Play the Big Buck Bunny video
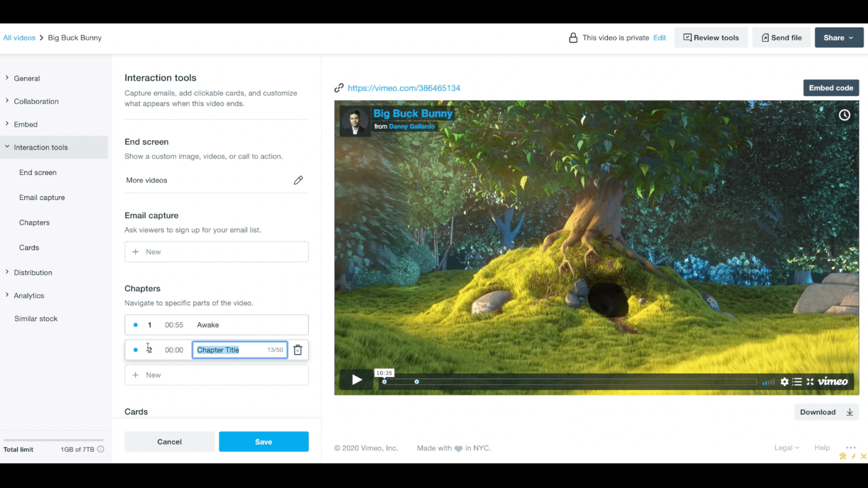Screen dimensions: 868x488 pyautogui.click(x=356, y=380)
